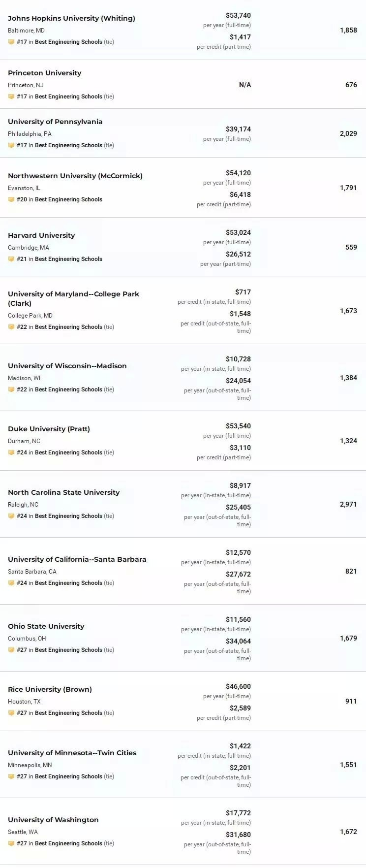Open the University of Pennsylvania link
366x868 pixels.
[x=55, y=122]
